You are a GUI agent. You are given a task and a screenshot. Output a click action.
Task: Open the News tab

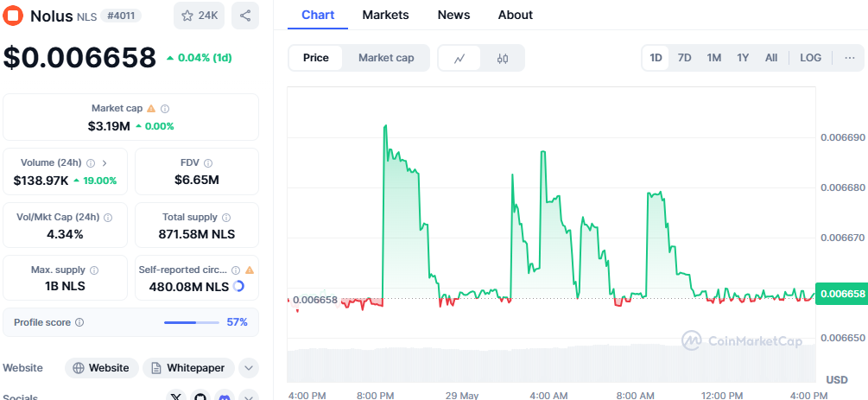(453, 15)
